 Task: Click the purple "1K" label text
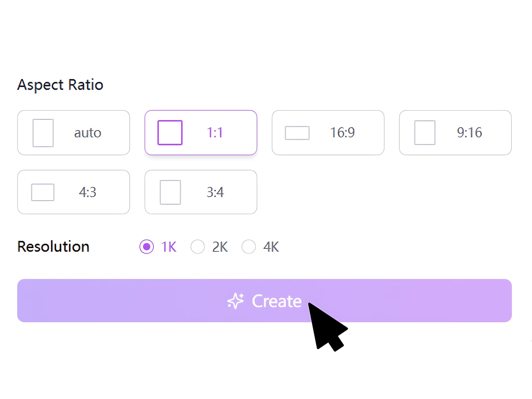(169, 247)
